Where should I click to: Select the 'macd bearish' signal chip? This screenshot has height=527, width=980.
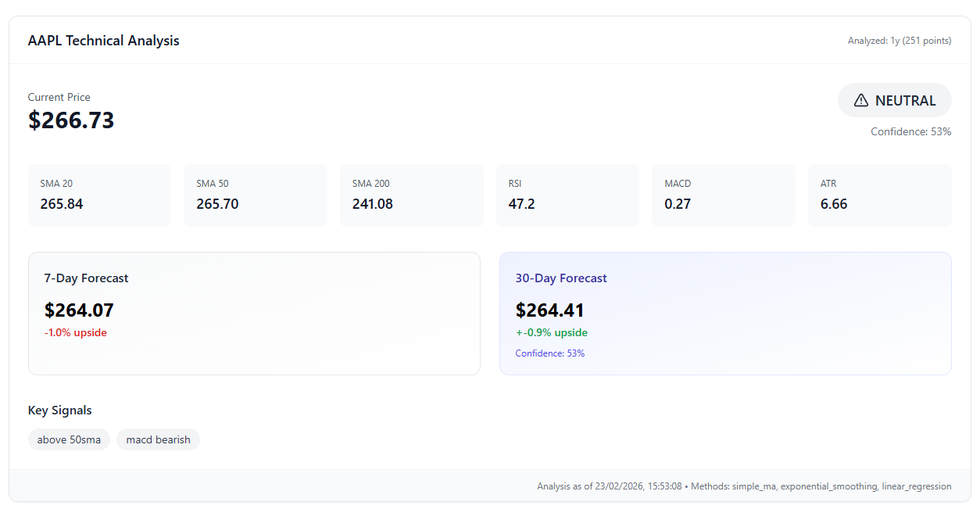(158, 439)
